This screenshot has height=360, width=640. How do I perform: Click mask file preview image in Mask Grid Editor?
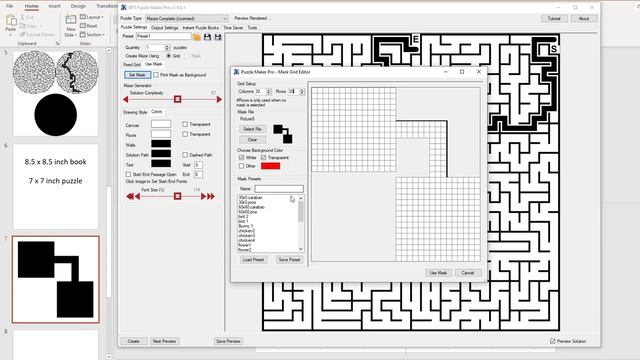[x=283, y=134]
